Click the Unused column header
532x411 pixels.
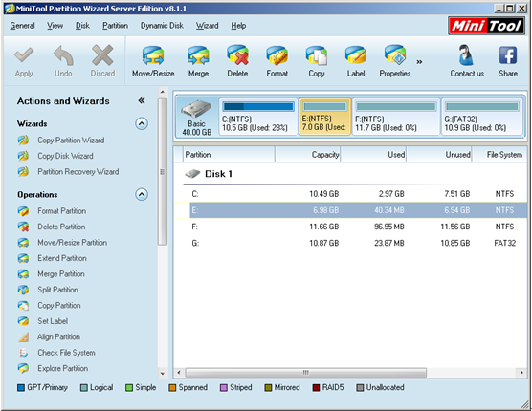(x=439, y=155)
